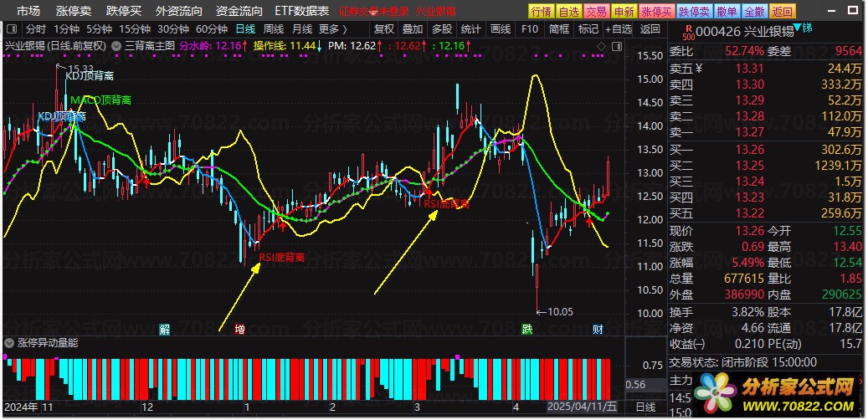Screen dimensions: 868x420
Task: Select the 15分钟 period
Action: pyautogui.click(x=135, y=29)
